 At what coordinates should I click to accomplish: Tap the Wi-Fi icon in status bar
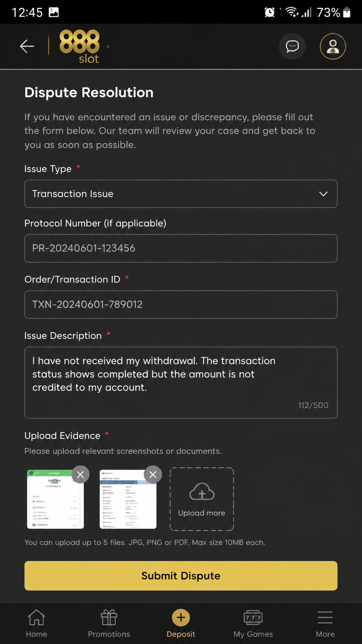tap(292, 12)
